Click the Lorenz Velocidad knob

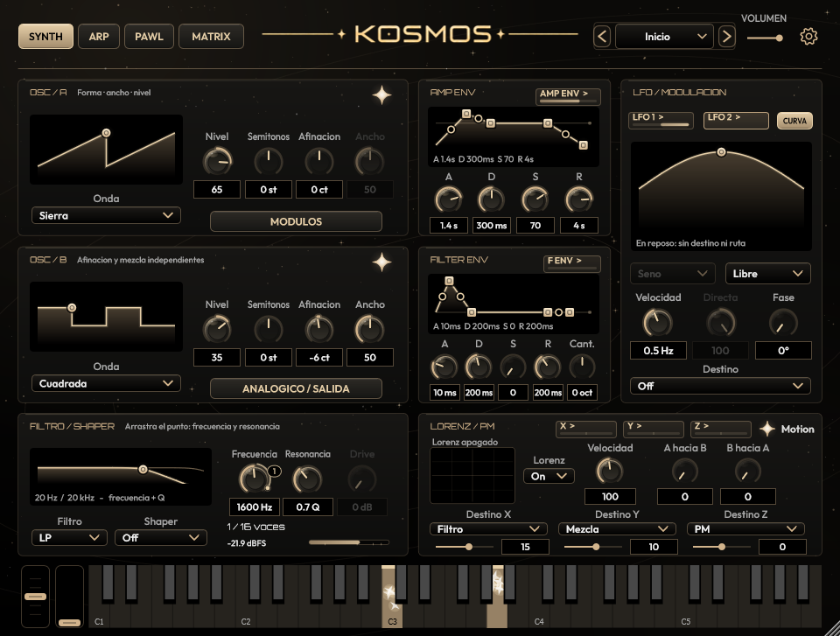pos(610,471)
